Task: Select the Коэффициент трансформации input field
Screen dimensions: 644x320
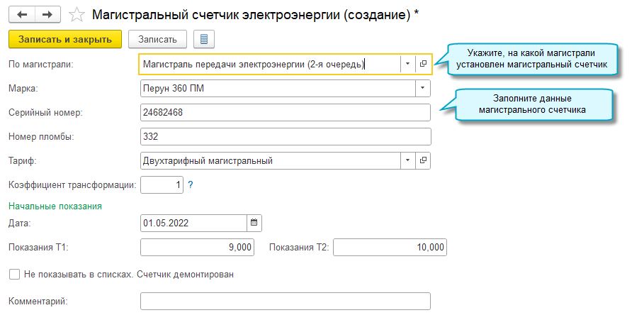Action: (x=162, y=185)
